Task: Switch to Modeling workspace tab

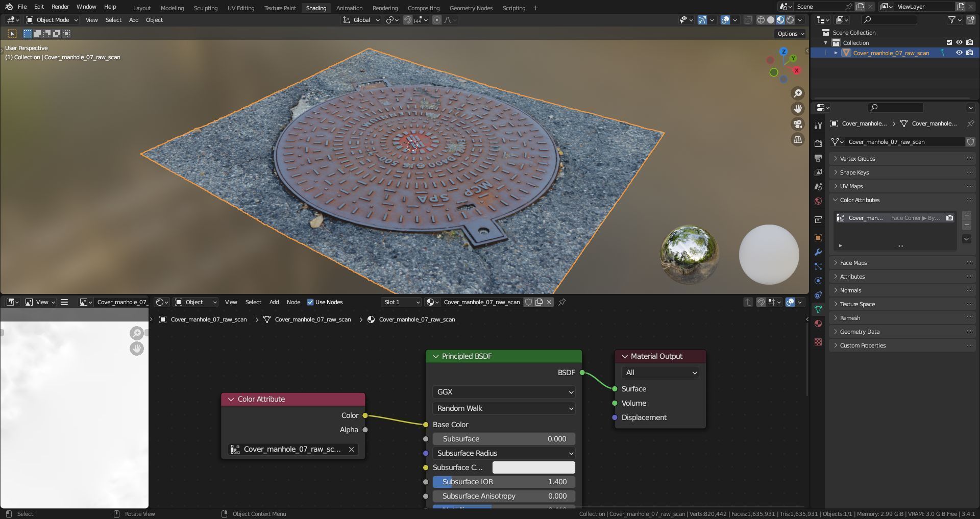Action: pyautogui.click(x=172, y=8)
